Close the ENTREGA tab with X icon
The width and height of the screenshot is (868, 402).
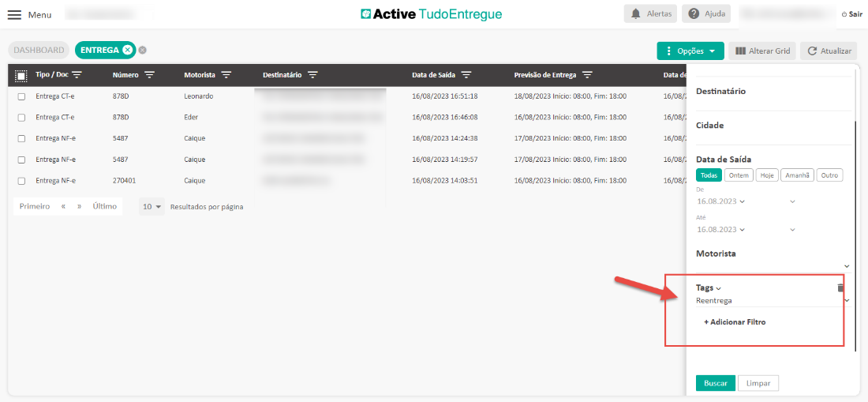coord(128,50)
